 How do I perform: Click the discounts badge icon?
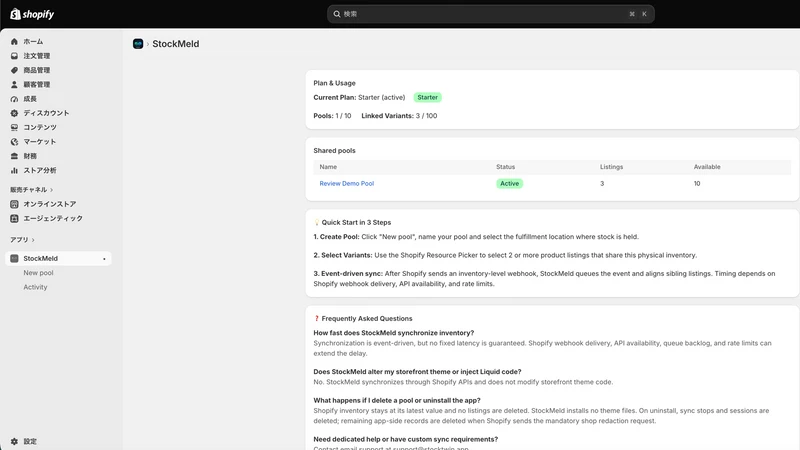pos(14,113)
